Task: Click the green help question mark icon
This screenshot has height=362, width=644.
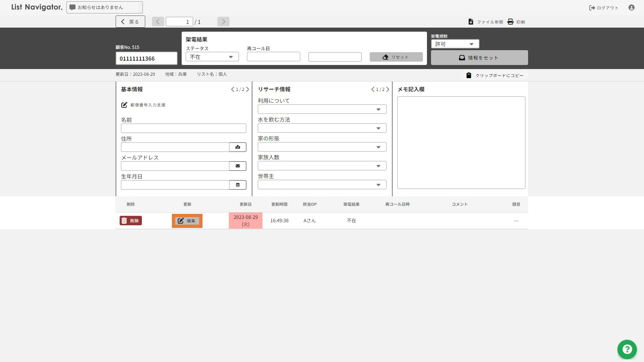Action: click(627, 349)
